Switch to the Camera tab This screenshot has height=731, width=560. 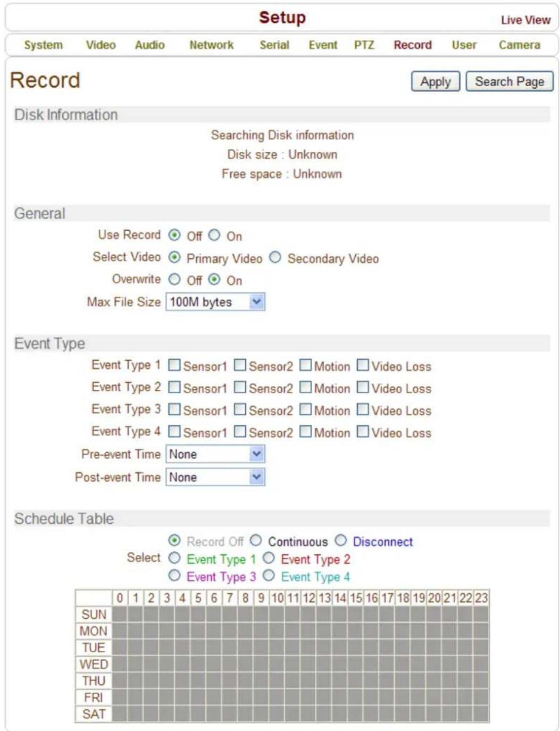click(519, 45)
